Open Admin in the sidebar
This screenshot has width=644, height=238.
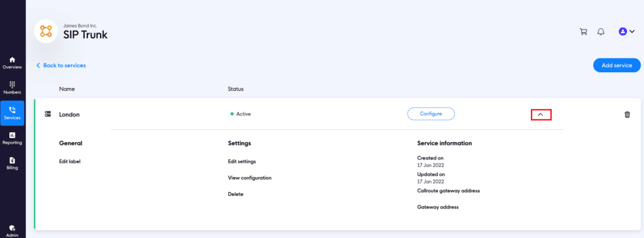click(13, 231)
